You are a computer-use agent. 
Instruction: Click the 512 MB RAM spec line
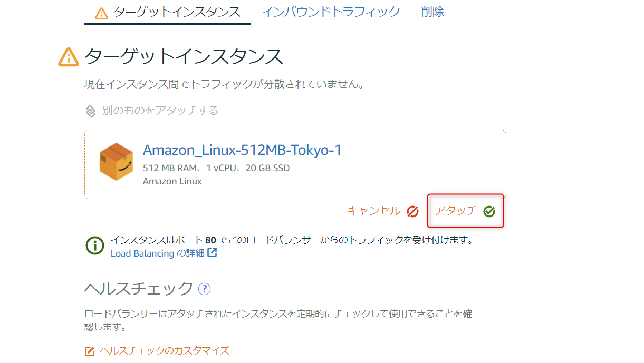click(x=216, y=169)
